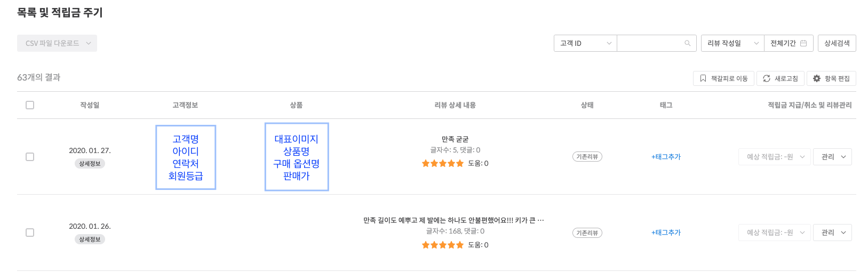Click 상세정보 badge under 2020. 01. 26.
The image size is (868, 272).
pos(90,239)
